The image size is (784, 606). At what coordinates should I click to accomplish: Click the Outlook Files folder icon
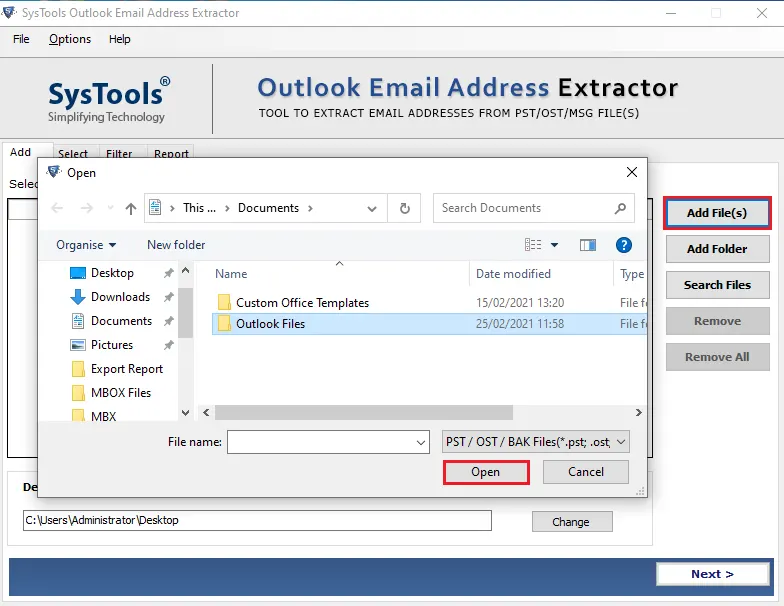[x=224, y=324]
